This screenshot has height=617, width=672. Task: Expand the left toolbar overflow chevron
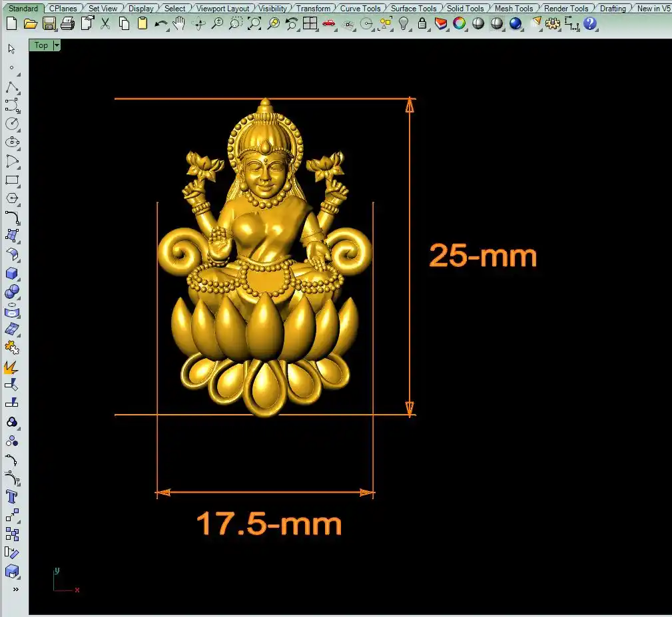point(15,589)
